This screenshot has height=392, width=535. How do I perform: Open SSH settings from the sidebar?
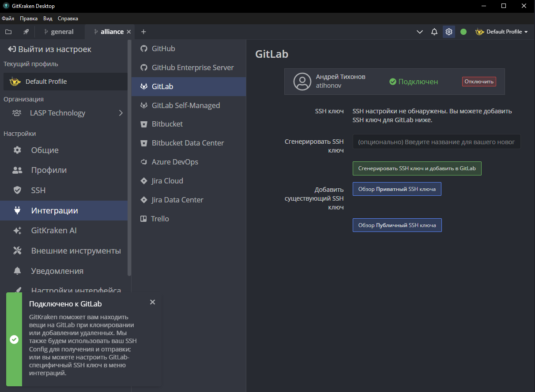(38, 190)
